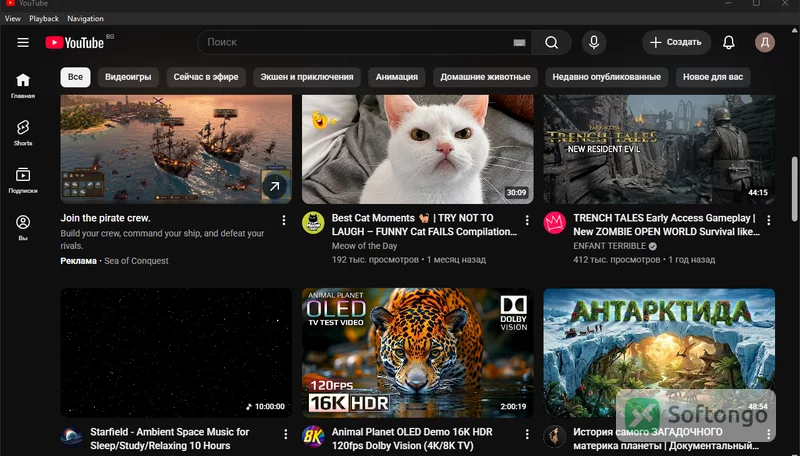The width and height of the screenshot is (800, 456).
Task: Open the Starfield Ambient Space Music title
Action: pos(170,439)
